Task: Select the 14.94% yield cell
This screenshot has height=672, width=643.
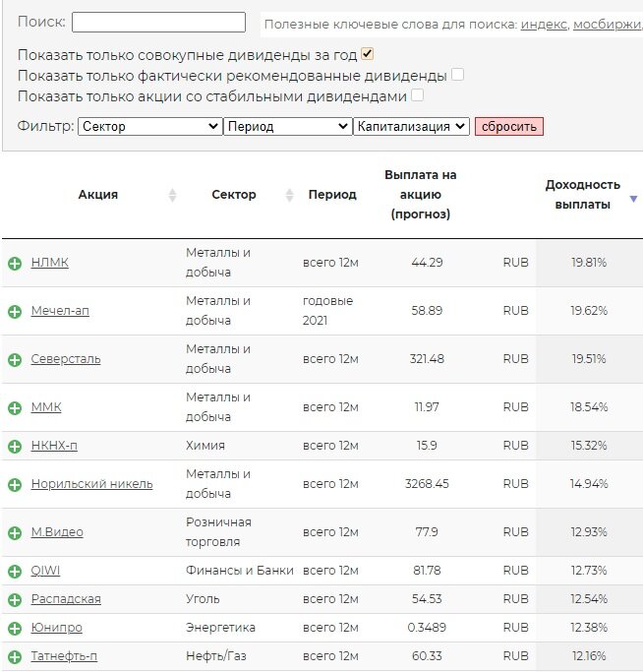Action: point(589,483)
